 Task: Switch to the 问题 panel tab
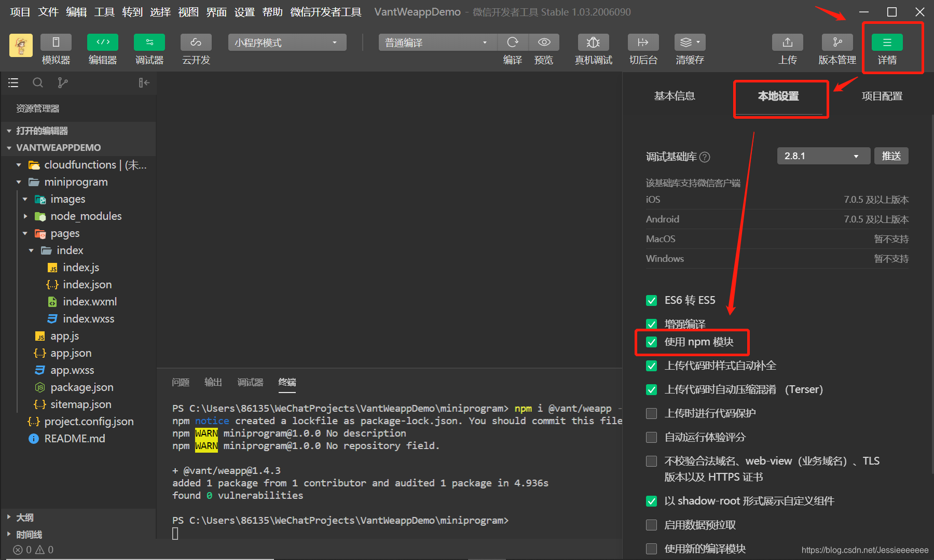pos(181,382)
